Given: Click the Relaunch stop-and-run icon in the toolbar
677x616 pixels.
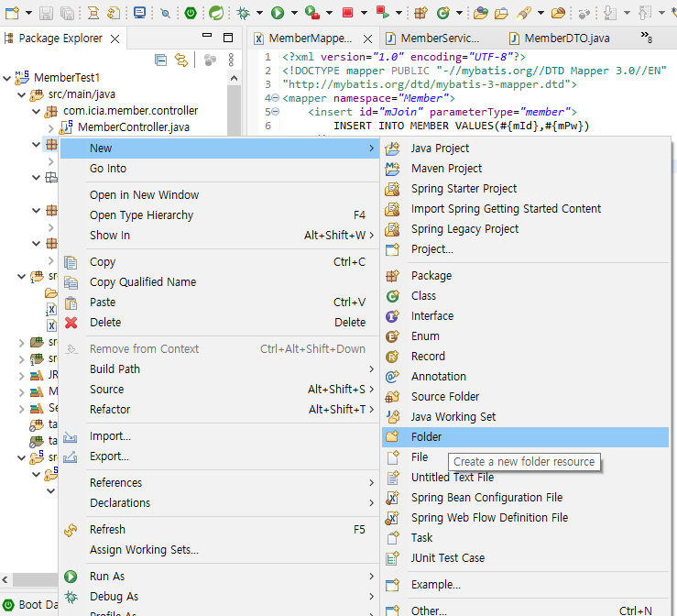Looking at the screenshot, I should tap(383, 12).
